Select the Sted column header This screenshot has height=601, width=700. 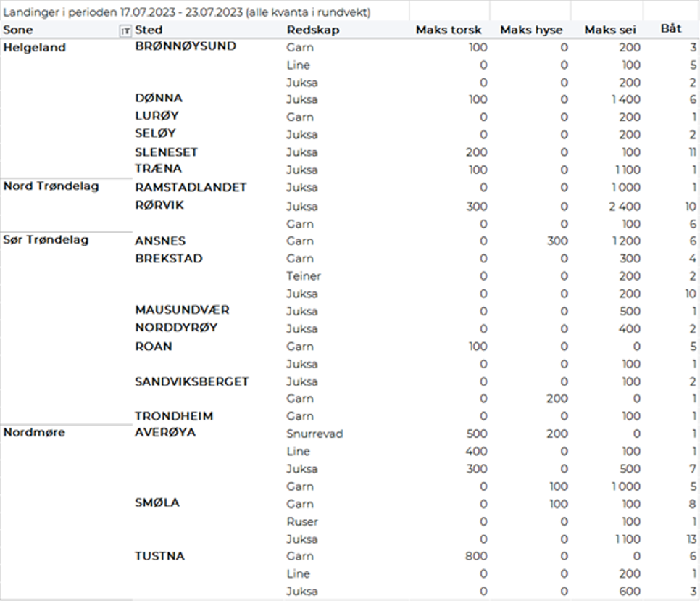(149, 30)
